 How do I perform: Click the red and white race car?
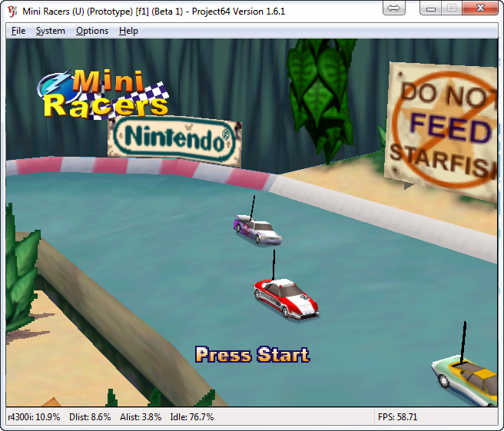click(x=287, y=299)
